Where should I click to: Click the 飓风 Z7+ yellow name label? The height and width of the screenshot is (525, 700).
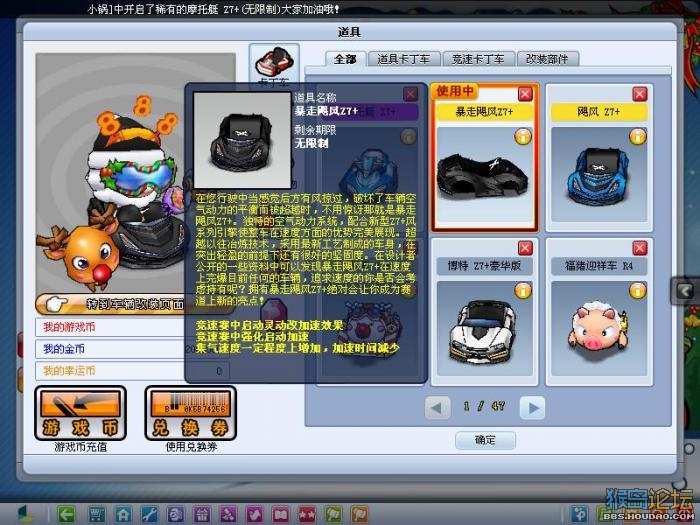(x=599, y=112)
